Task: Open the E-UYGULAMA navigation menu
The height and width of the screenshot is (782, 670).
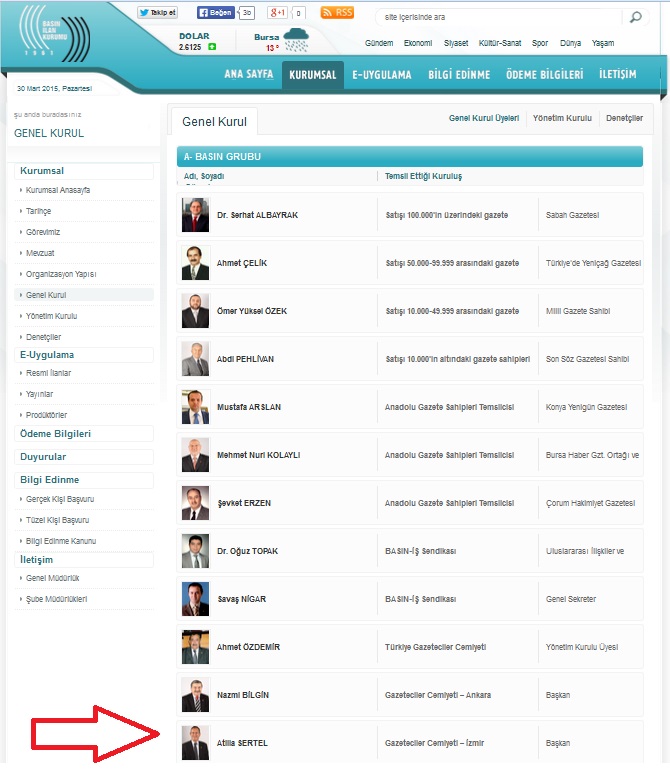Action: 381,75
